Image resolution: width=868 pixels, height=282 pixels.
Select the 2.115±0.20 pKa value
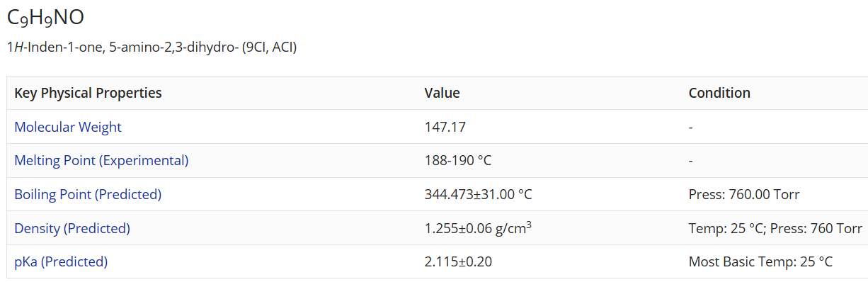458,262
